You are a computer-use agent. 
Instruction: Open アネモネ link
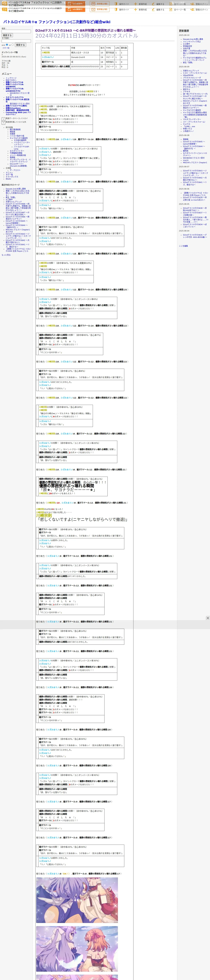pos(186,91)
